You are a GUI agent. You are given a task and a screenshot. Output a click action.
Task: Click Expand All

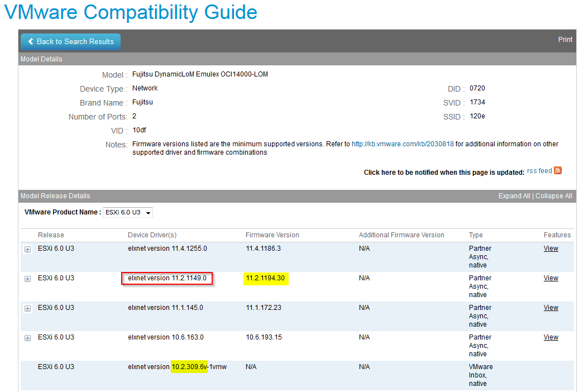(x=514, y=196)
